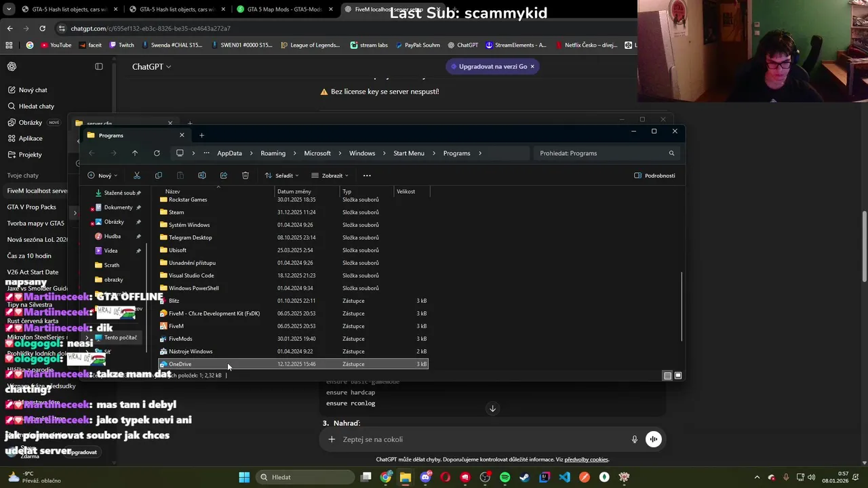Screen dimensions: 868x488
Task: Expand Tento počítač tree node
Action: [87, 338]
